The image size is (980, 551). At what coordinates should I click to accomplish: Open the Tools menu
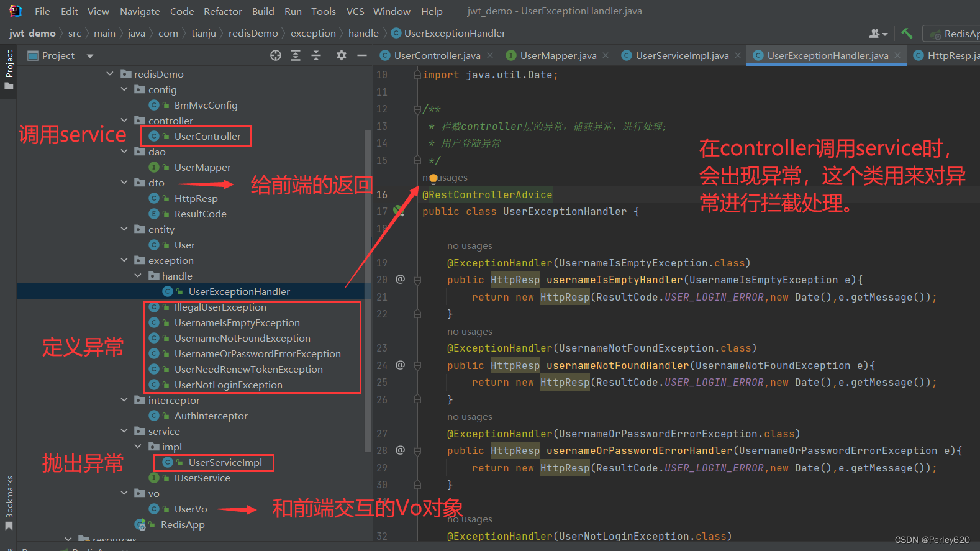click(323, 11)
